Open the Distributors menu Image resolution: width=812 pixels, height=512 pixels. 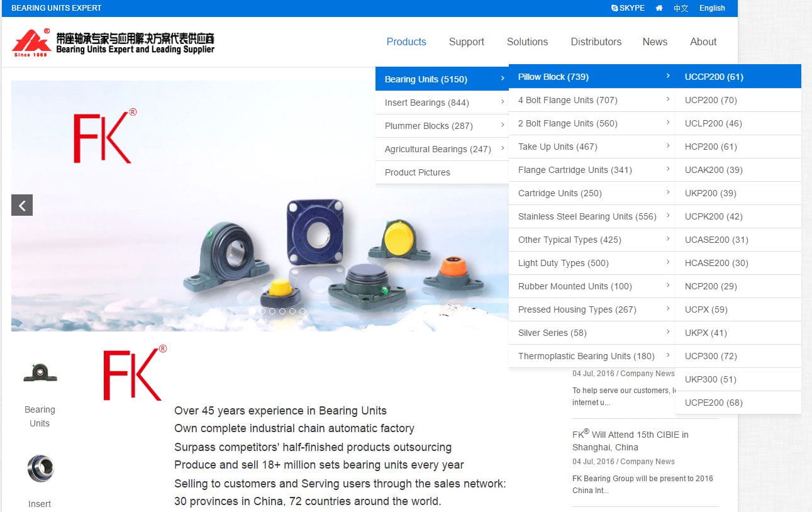(596, 42)
